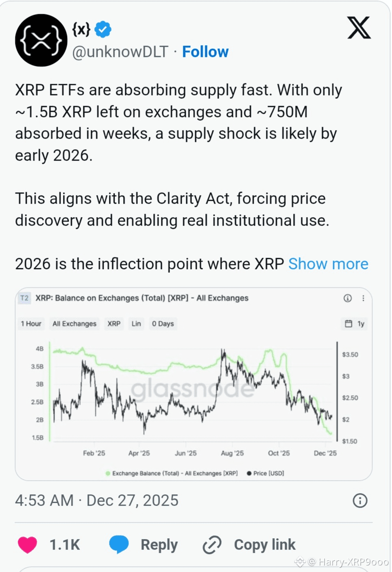
Task: Open the chart three-dot menu
Action: click(363, 298)
